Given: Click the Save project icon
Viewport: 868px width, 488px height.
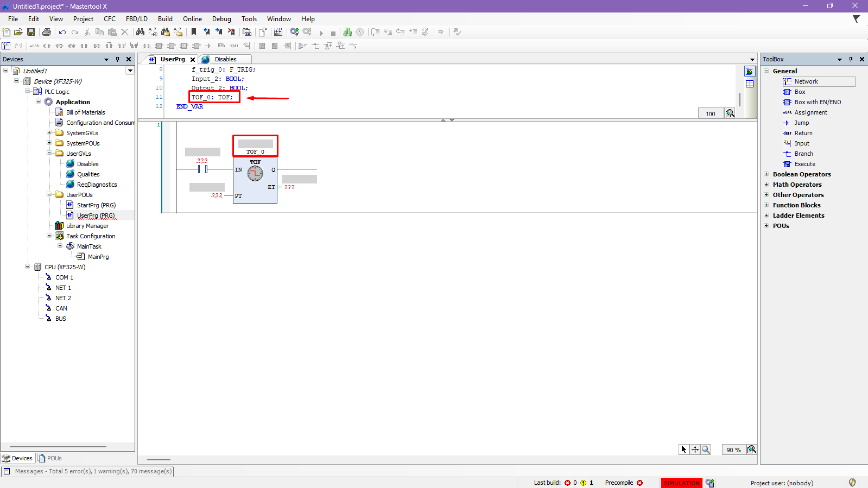Looking at the screenshot, I should tap(31, 33).
